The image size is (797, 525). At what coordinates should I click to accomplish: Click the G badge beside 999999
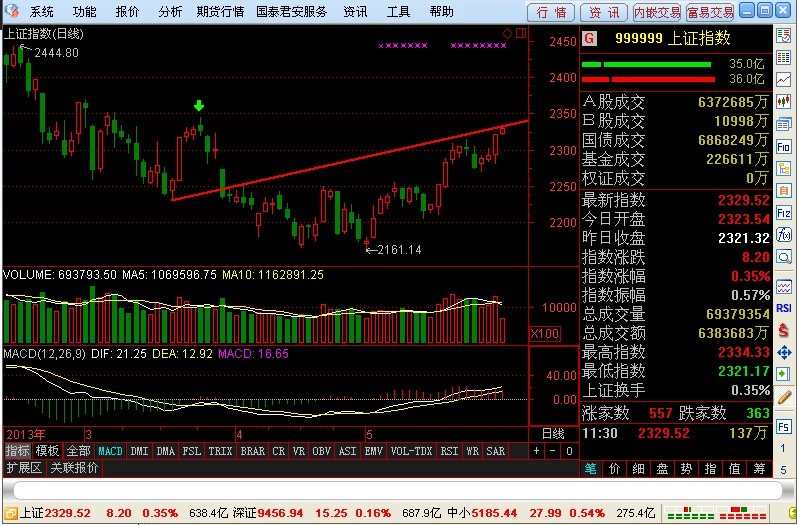589,38
